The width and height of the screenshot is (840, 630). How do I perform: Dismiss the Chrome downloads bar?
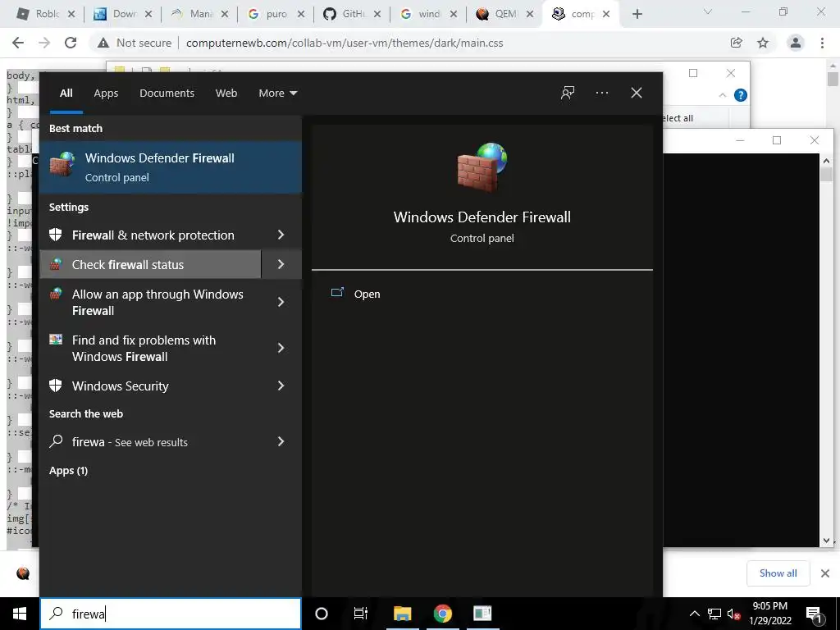point(825,573)
